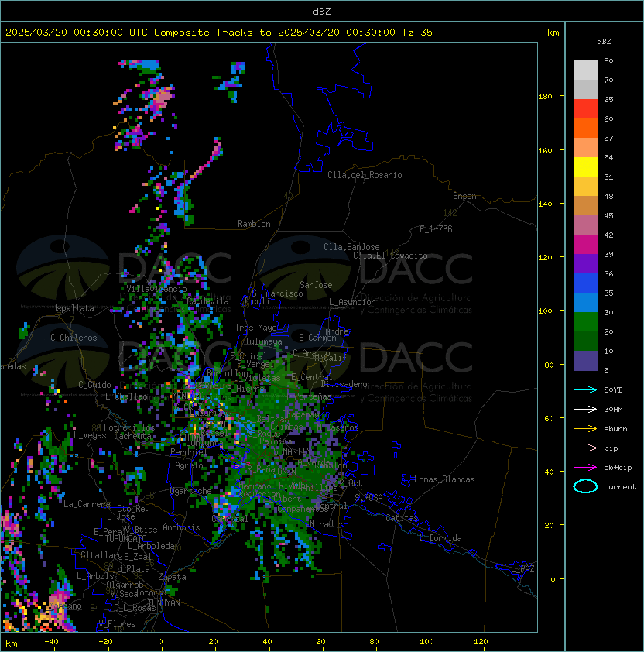Pick the slate swatch between 10 and 5
This screenshot has width=644, height=652.
coord(585,360)
